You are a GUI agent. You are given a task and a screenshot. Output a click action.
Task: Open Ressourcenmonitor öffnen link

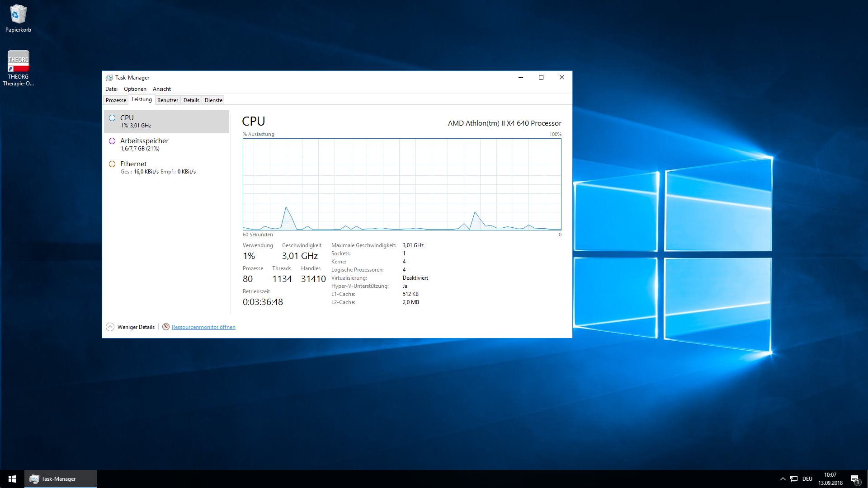click(x=203, y=327)
